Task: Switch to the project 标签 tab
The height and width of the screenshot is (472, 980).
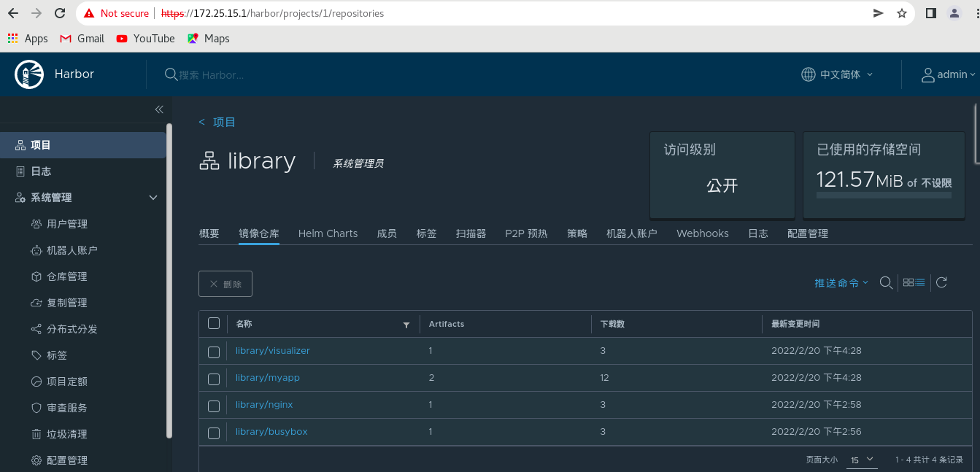Action: click(x=427, y=233)
